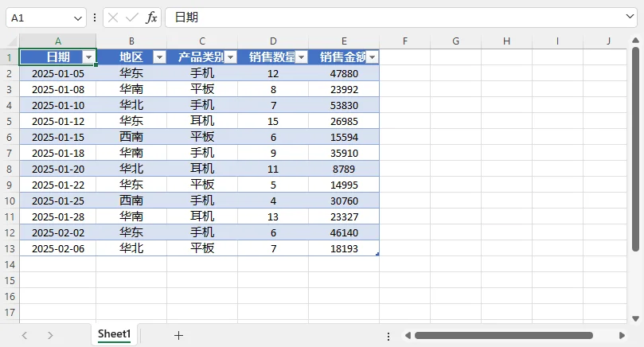
Task: Open the 日期 column filter dropdown
Action: pyautogui.click(x=88, y=57)
